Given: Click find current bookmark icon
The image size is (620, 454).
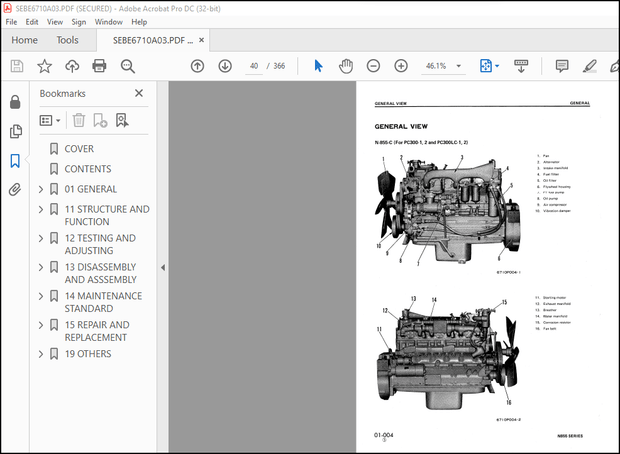Looking at the screenshot, I should click(122, 120).
